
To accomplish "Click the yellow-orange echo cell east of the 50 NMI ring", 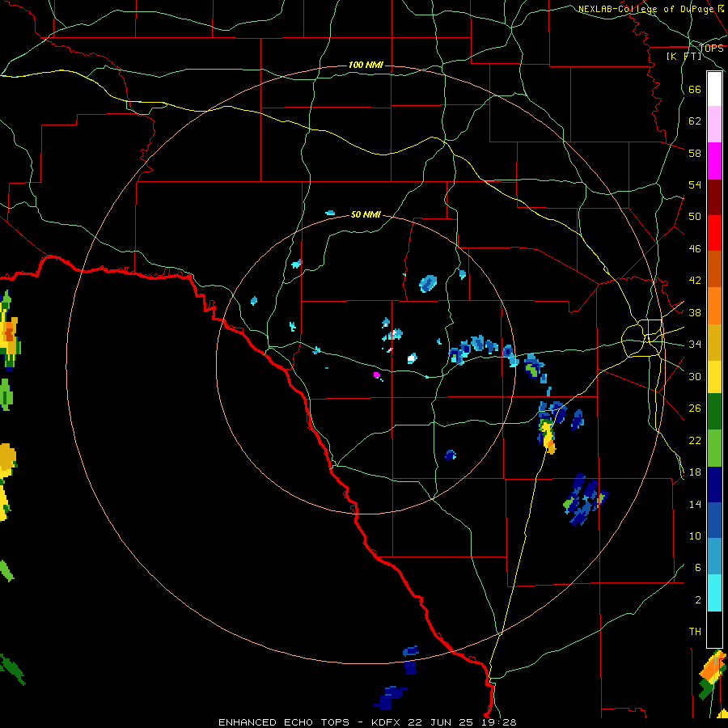I will pyautogui.click(x=548, y=438).
